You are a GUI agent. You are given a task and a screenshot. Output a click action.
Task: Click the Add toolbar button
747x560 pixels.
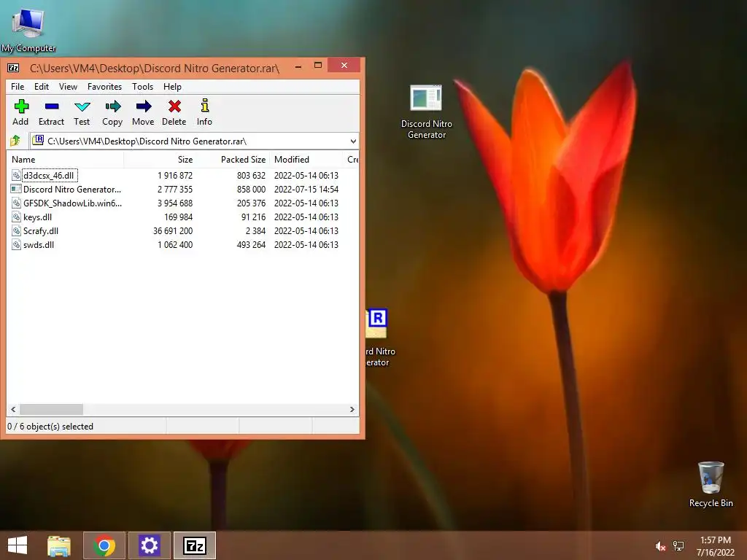coord(20,113)
